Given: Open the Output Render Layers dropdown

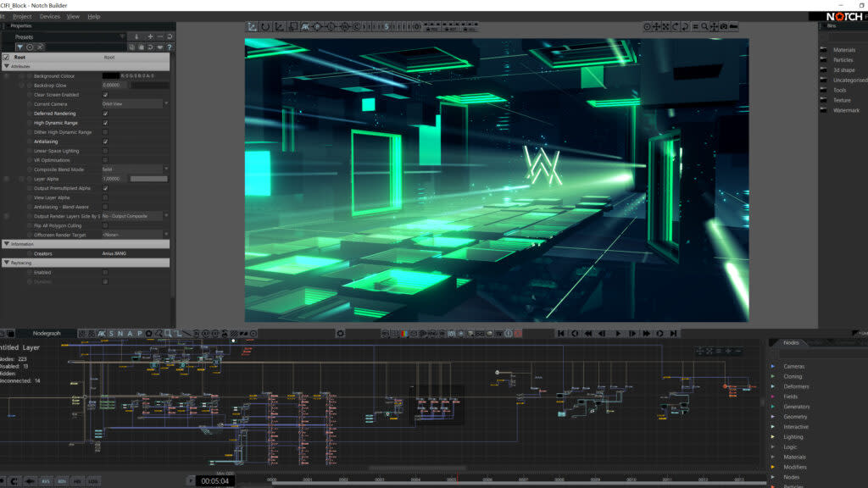Looking at the screenshot, I should [x=135, y=216].
